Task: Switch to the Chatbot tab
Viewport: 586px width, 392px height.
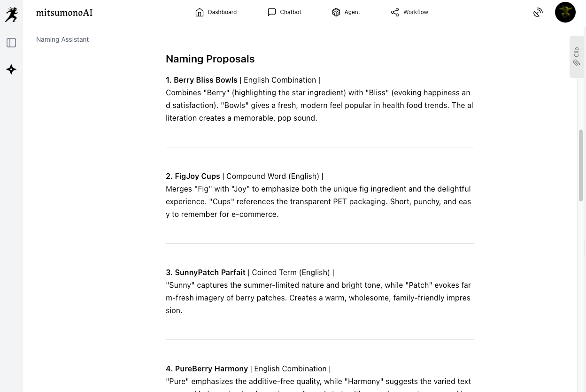Action: point(285,12)
